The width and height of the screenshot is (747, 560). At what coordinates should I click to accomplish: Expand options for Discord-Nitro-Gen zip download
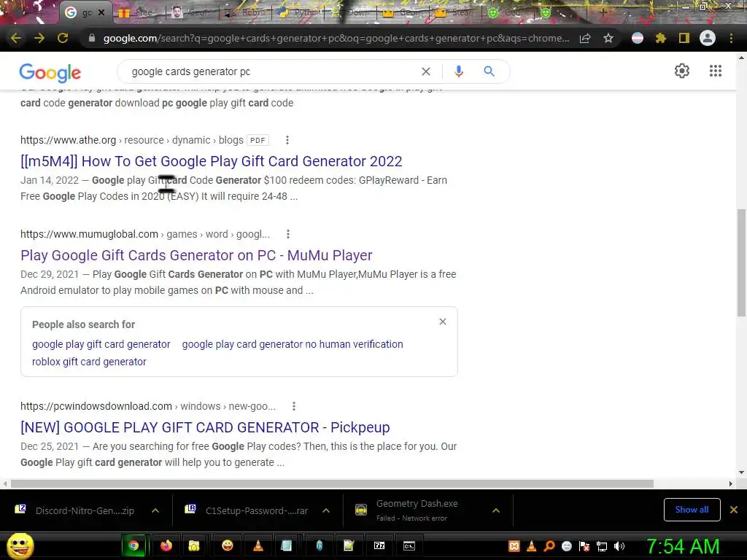[x=155, y=510]
